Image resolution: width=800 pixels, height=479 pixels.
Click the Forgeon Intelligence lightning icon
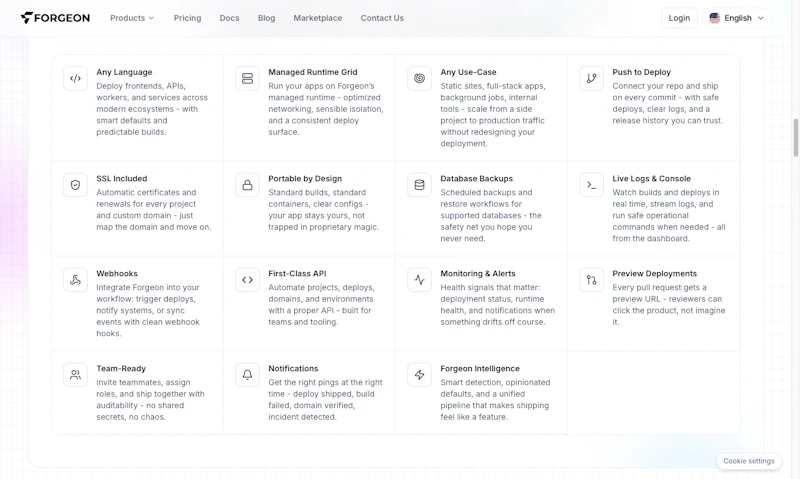pyautogui.click(x=419, y=375)
